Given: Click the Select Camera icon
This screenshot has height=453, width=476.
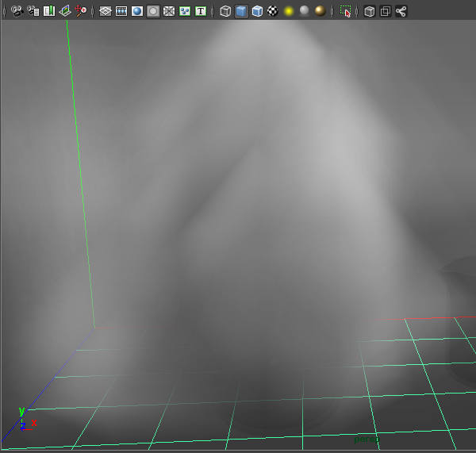Looking at the screenshot, I should (x=16, y=11).
